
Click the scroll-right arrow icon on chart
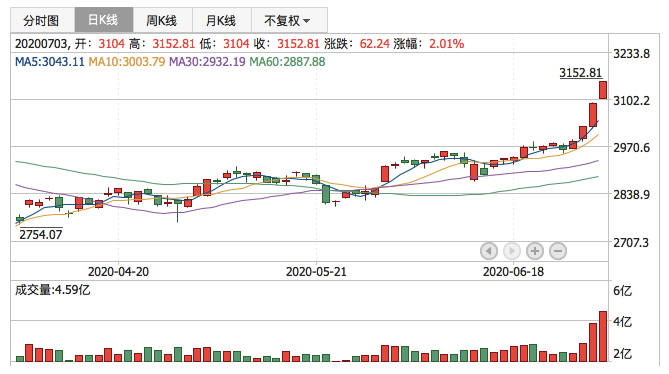click(512, 251)
